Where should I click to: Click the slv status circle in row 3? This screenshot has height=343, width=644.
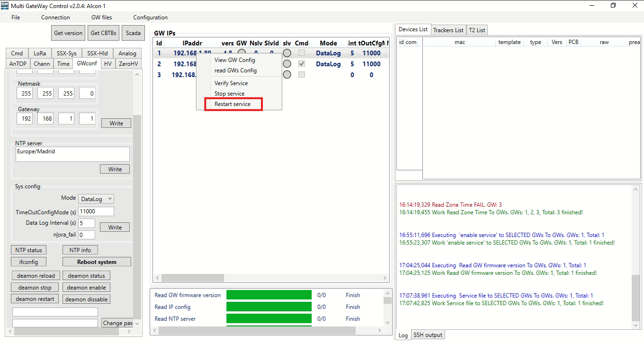[287, 75]
